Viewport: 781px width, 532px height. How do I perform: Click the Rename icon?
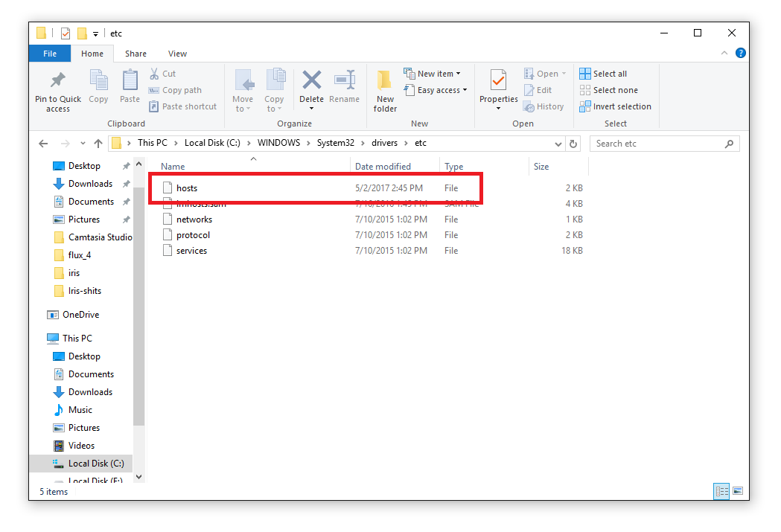[x=344, y=80]
